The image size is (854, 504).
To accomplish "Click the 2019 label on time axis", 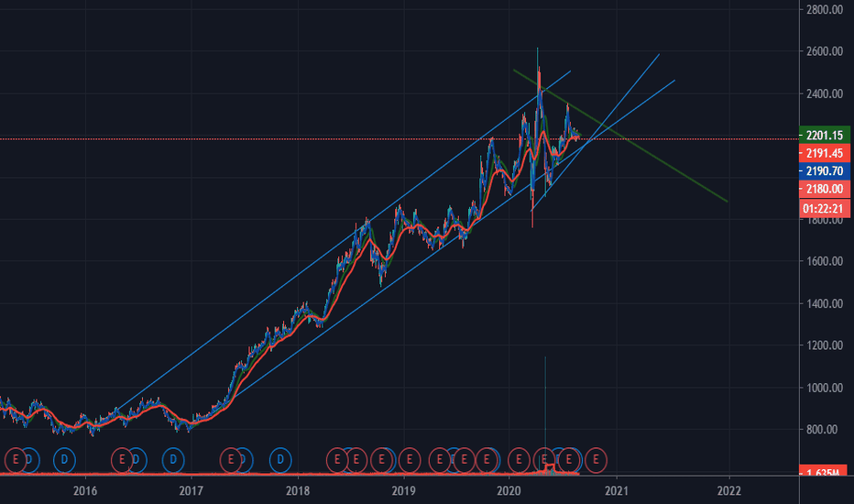I will click(403, 491).
